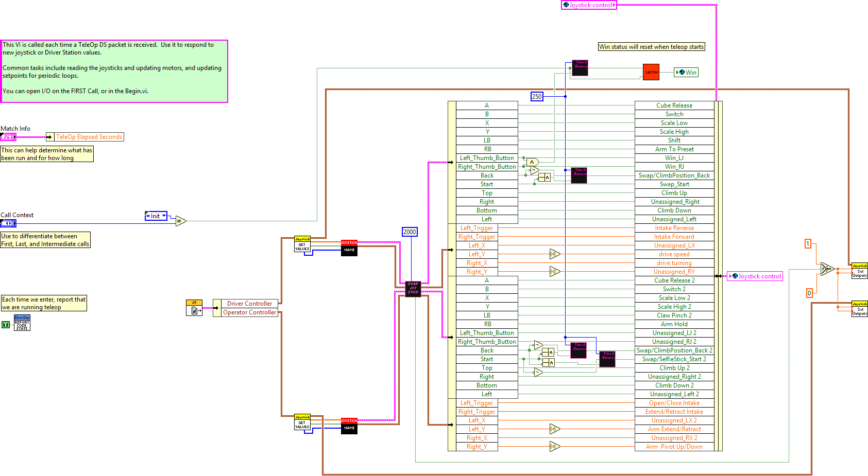Select the lower Joystick Get Values VI
Viewport: 868px width, 476px height.
[302, 422]
